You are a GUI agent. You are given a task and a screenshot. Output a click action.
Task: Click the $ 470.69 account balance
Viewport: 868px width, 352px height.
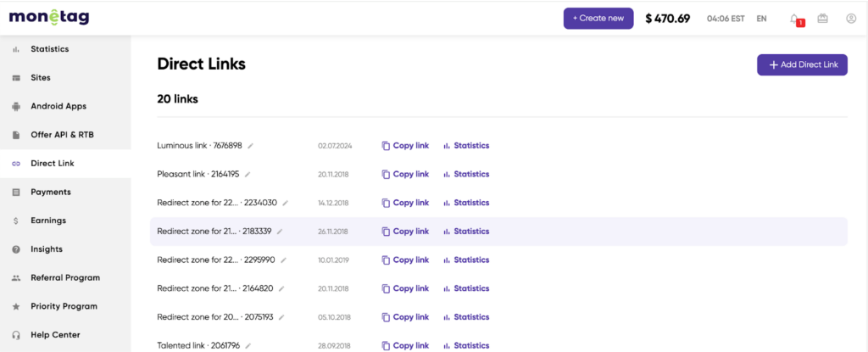668,19
